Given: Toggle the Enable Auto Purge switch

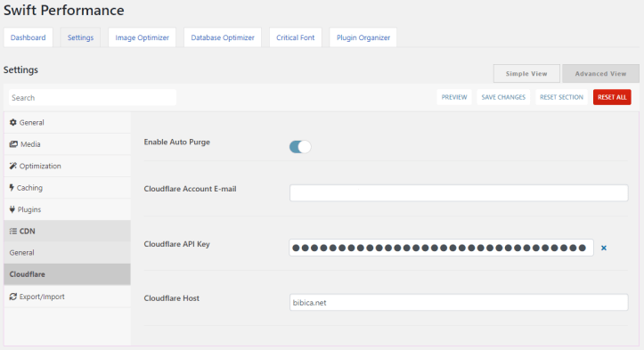Looking at the screenshot, I should (300, 147).
